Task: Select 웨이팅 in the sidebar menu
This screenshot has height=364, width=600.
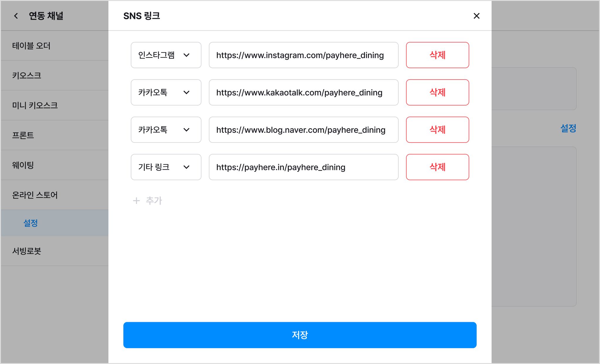Action: point(54,165)
